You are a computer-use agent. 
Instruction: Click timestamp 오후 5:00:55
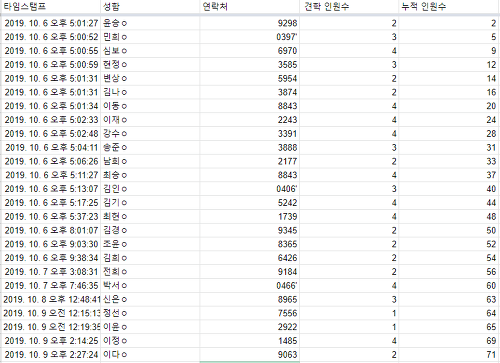(50, 51)
